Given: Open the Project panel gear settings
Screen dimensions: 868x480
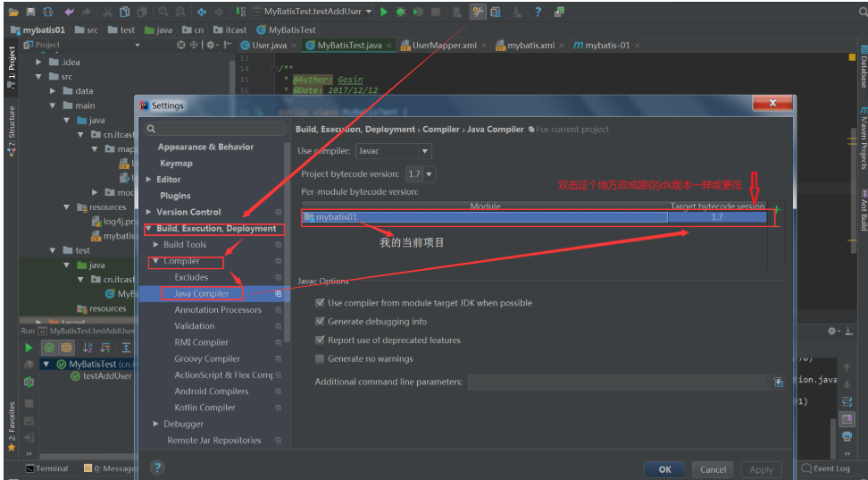Looking at the screenshot, I should click(x=212, y=45).
